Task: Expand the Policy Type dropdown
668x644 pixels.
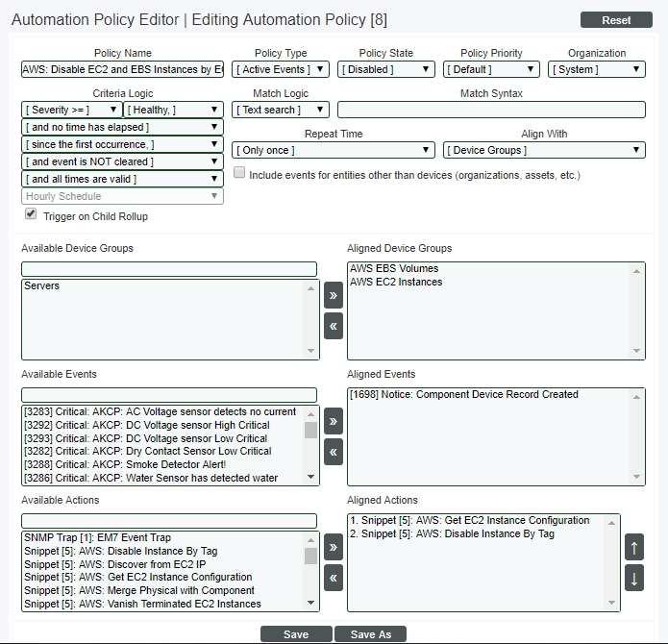Action: pos(280,69)
